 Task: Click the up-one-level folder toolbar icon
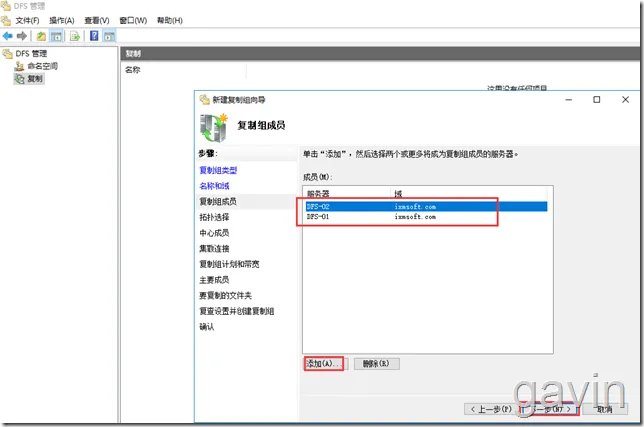pos(41,36)
